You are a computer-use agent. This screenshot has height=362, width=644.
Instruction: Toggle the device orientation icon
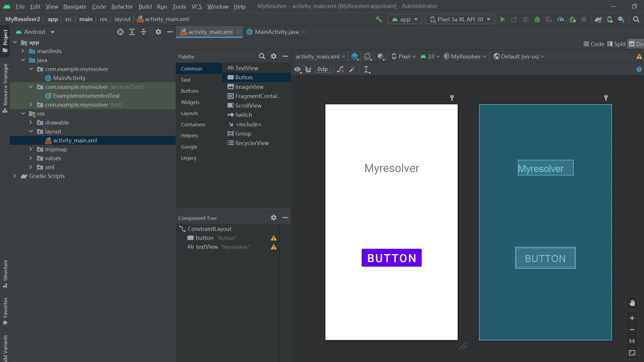[x=368, y=56]
